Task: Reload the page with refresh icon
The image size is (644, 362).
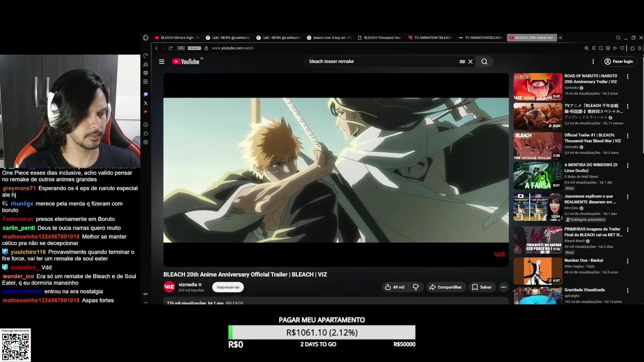Action: (171, 48)
